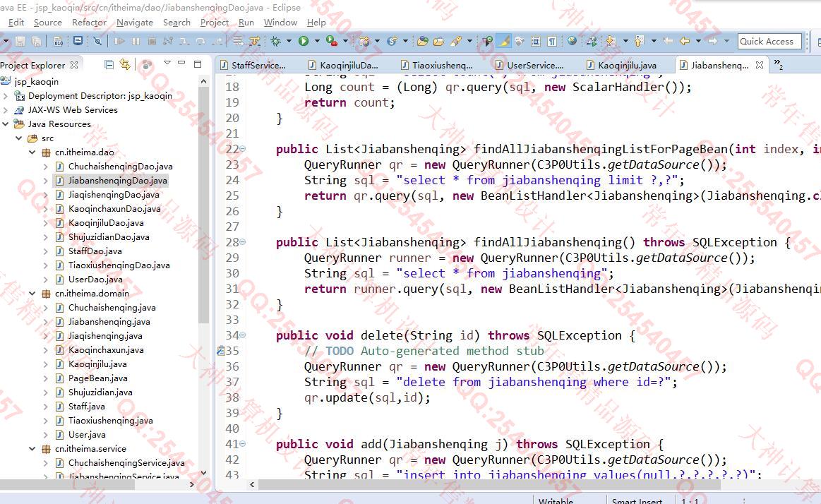This screenshot has width=821, height=504.
Task: Open the Project menu
Action: (x=214, y=23)
